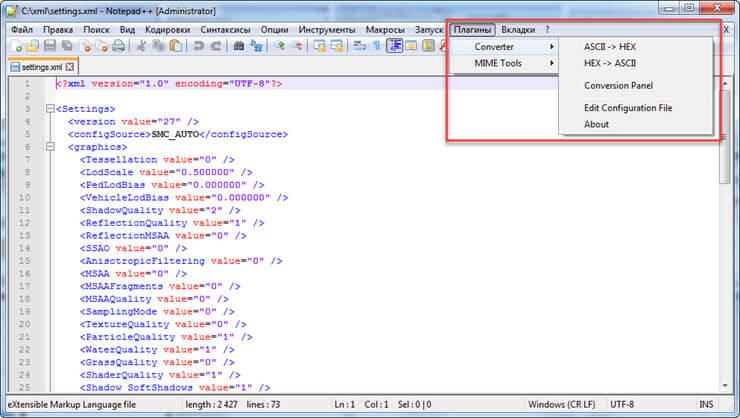Open Find with the binoculars icon
The width and height of the screenshot is (740, 418).
point(239,46)
